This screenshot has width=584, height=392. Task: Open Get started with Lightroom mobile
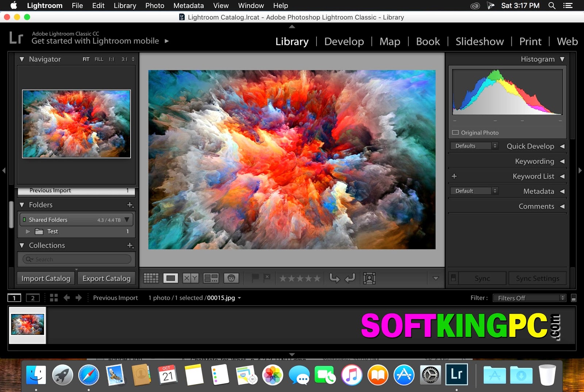click(x=100, y=41)
